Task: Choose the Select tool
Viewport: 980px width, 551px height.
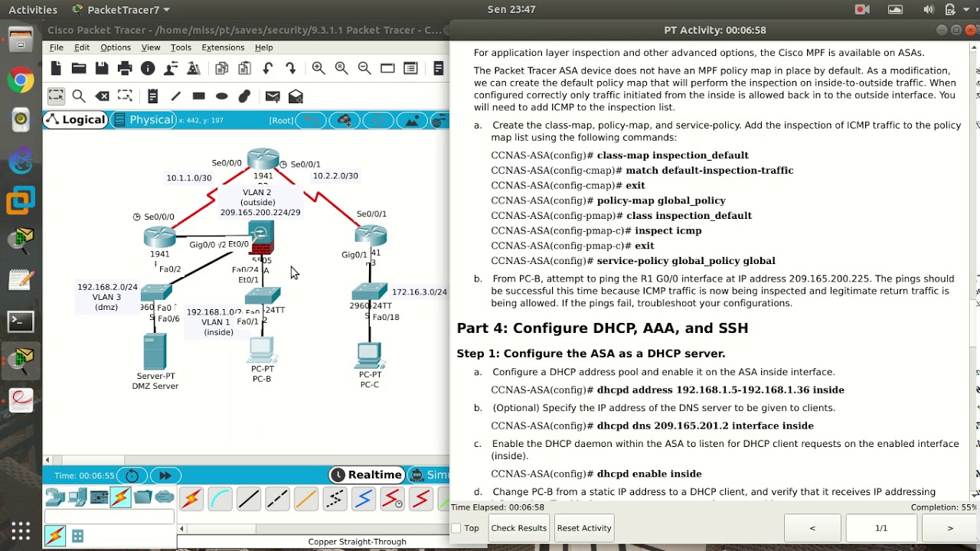Action: [56, 96]
